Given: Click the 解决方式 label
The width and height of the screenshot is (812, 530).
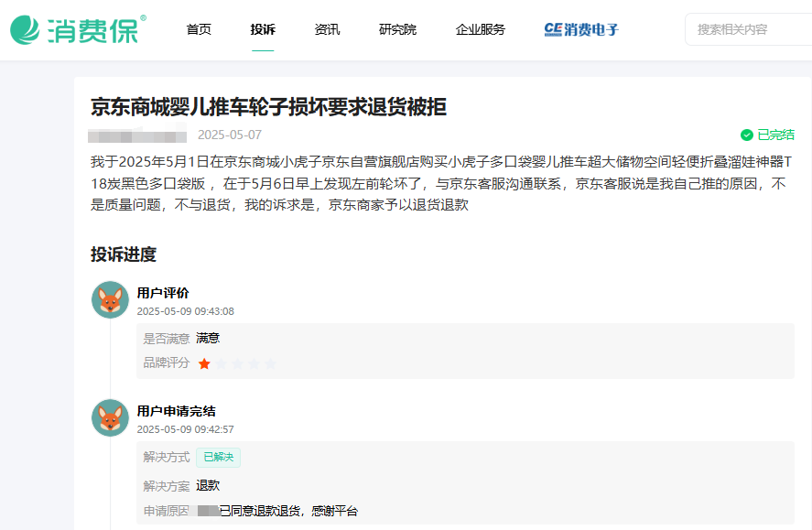Looking at the screenshot, I should 167,457.
